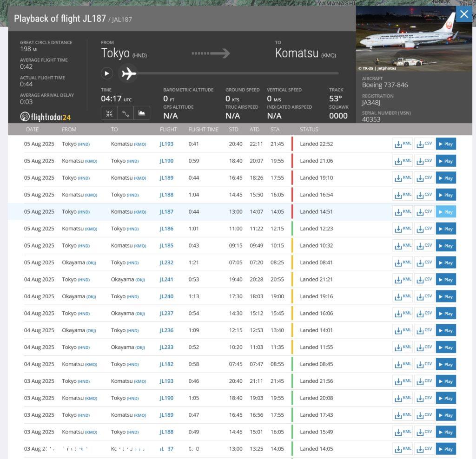The width and height of the screenshot is (476, 459).
Task: Close the flight playback panel
Action: coord(464,14)
